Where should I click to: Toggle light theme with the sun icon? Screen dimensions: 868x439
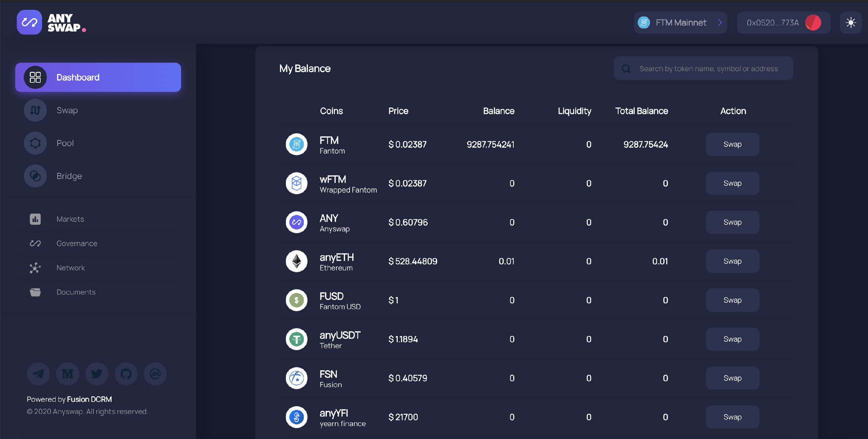(850, 23)
